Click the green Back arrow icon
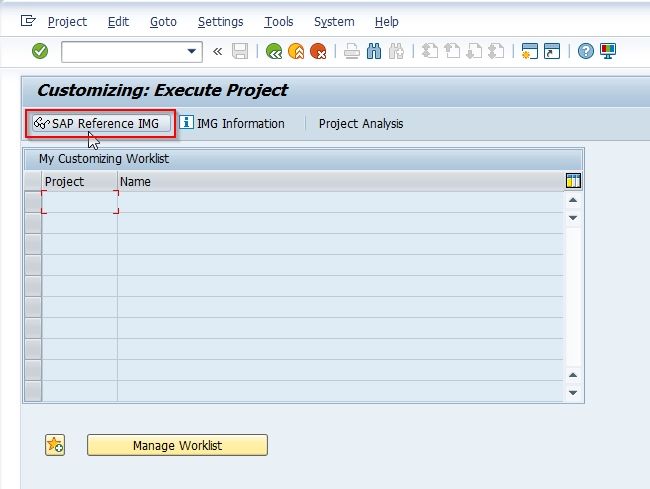Viewport: 650px width, 489px height. coord(274,51)
